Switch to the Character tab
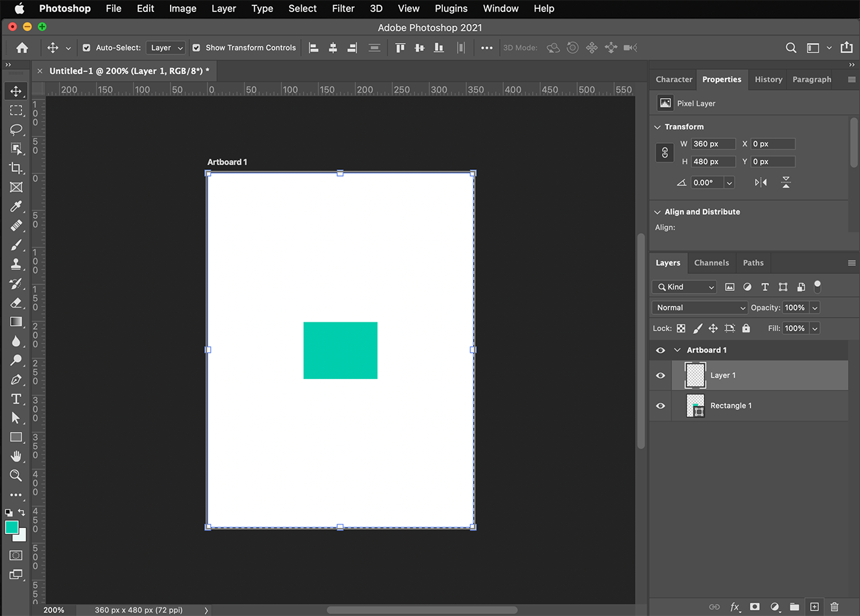Screen dimensions: 860x616 click(674, 79)
